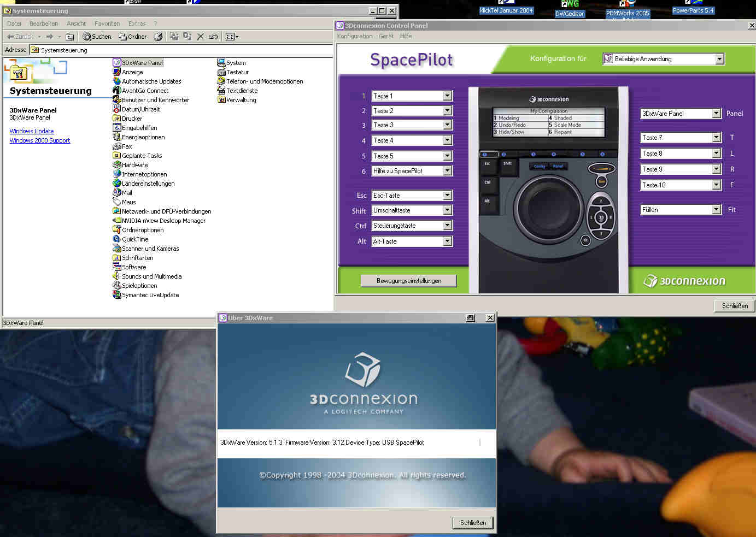Screen dimensions: 756x537
Task: Open AvantGo Connect item
Action: [x=140, y=91]
